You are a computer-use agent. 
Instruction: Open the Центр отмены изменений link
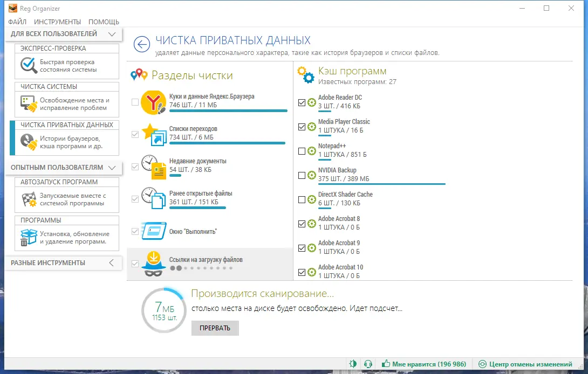(525, 364)
